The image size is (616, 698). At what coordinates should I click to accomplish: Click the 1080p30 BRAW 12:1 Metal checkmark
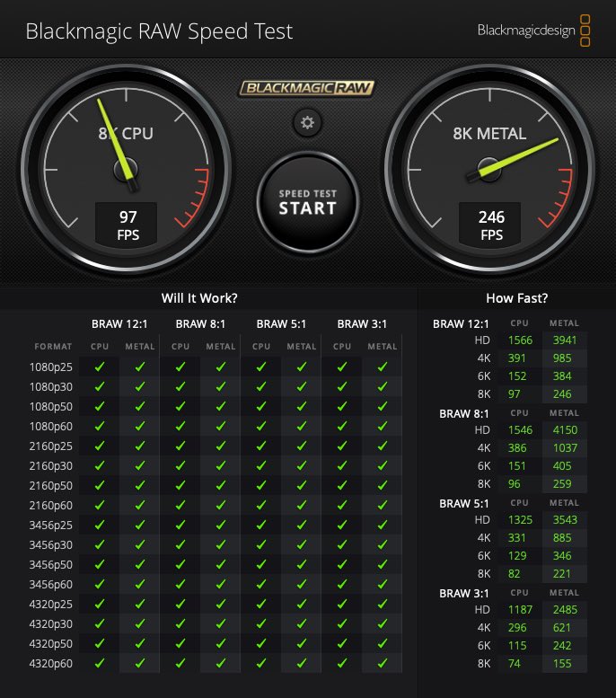140,386
